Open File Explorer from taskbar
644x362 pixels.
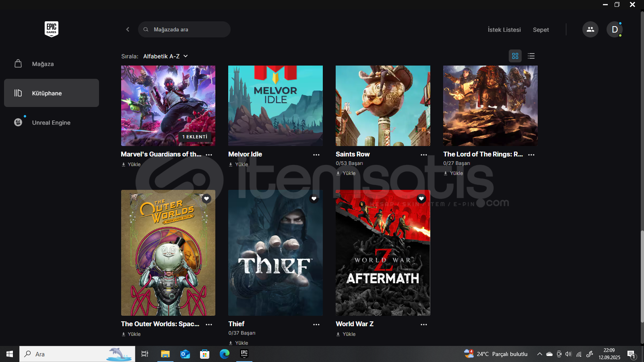(x=165, y=354)
